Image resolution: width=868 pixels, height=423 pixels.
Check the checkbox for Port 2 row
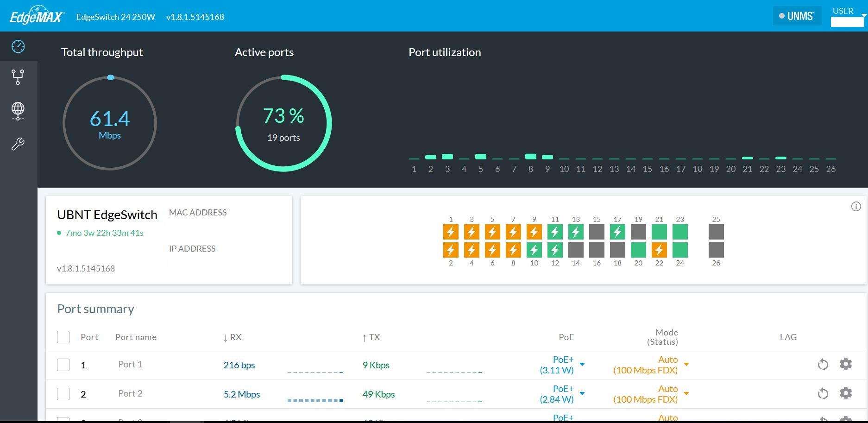63,394
